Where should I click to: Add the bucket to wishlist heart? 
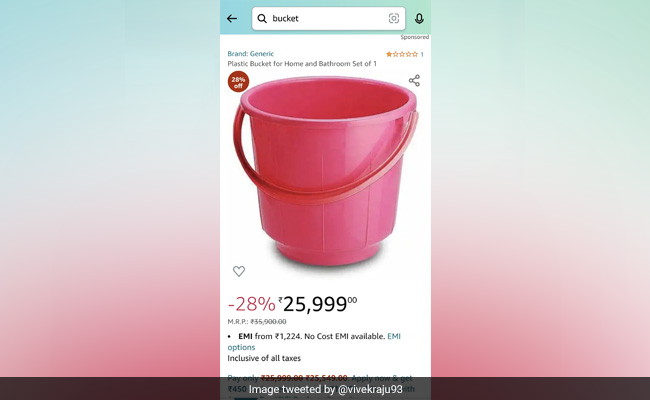pyautogui.click(x=239, y=271)
